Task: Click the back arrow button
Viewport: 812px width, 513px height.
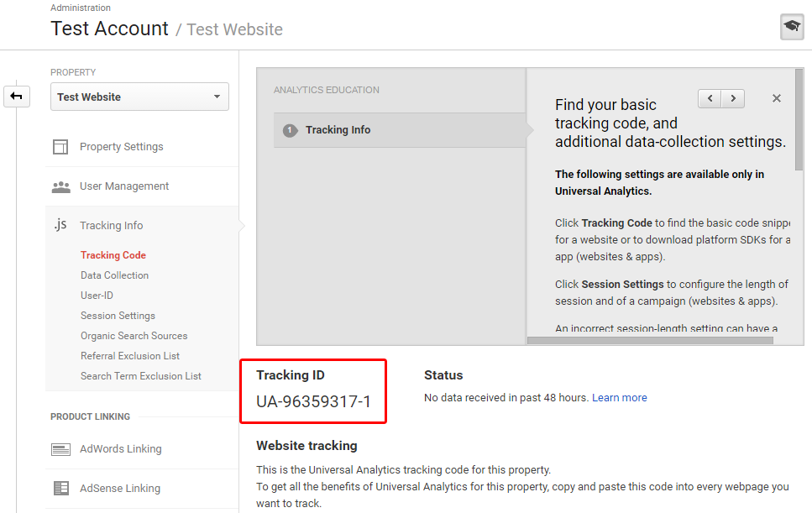Action: tap(17, 97)
